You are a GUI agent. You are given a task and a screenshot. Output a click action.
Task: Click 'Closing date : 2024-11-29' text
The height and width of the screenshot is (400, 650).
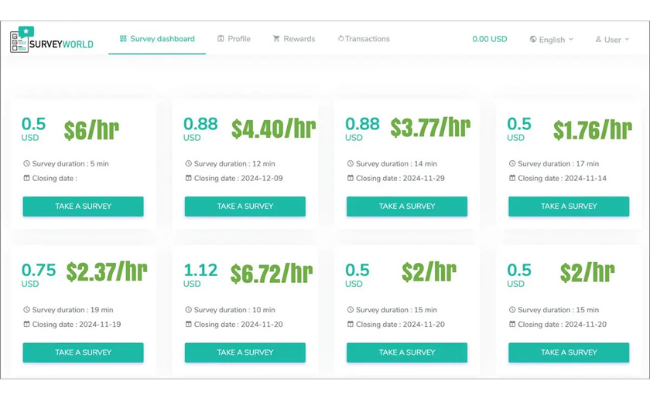coord(400,178)
